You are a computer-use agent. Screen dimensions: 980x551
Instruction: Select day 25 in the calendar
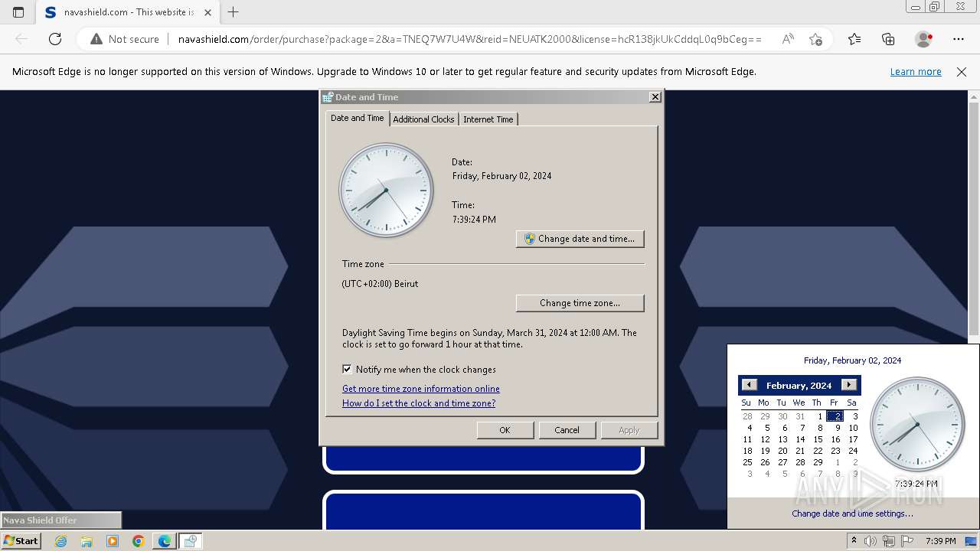coord(747,462)
